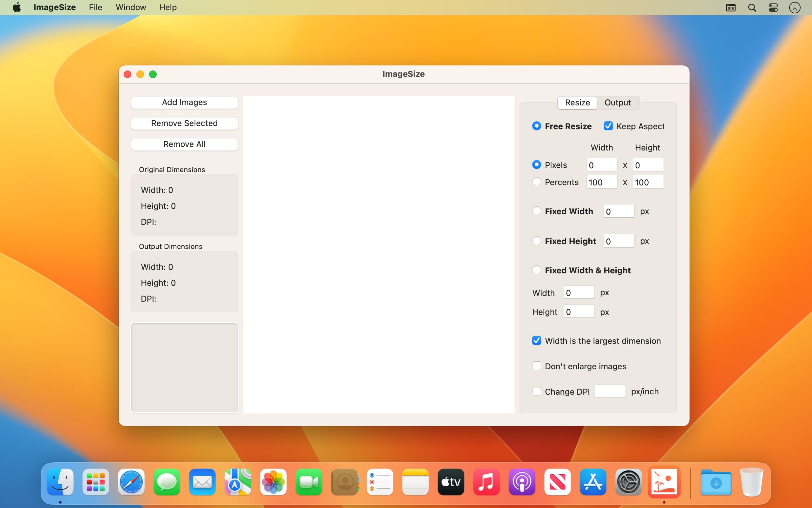Launch Apple TV from the dock
This screenshot has height=508, width=812.
point(451,482)
